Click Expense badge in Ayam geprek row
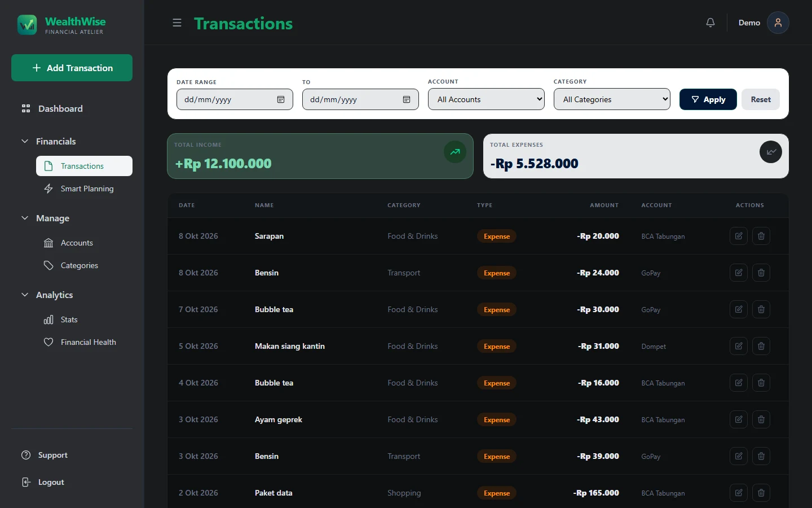The image size is (812, 508). pyautogui.click(x=497, y=419)
